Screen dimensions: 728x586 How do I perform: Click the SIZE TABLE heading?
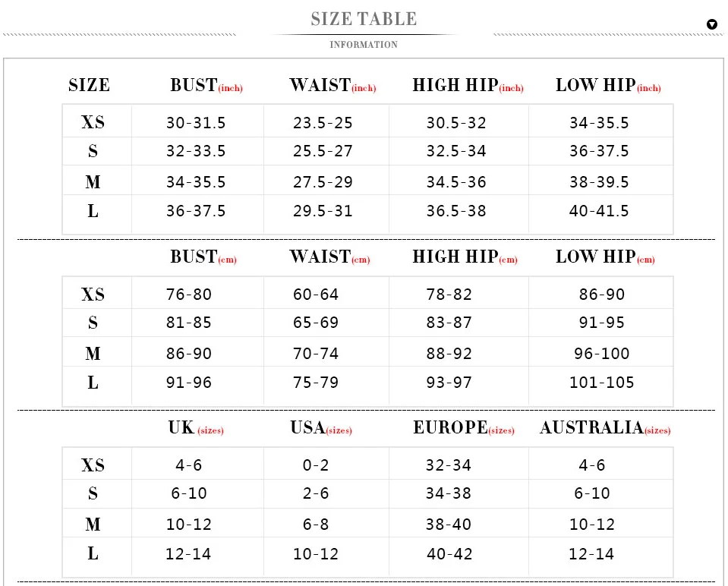click(x=364, y=19)
